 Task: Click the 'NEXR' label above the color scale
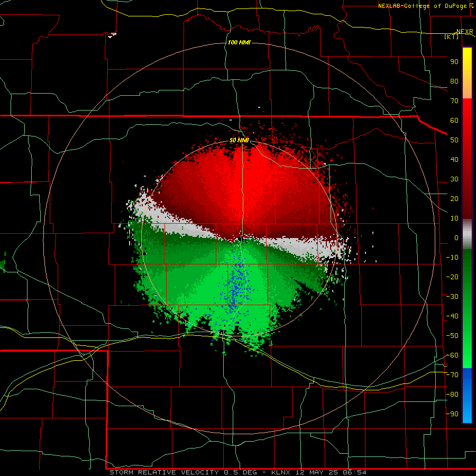pyautogui.click(x=465, y=32)
